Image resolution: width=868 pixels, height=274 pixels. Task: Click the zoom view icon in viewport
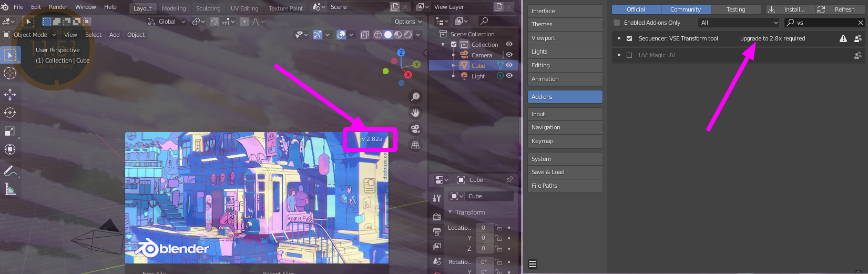pyautogui.click(x=415, y=97)
